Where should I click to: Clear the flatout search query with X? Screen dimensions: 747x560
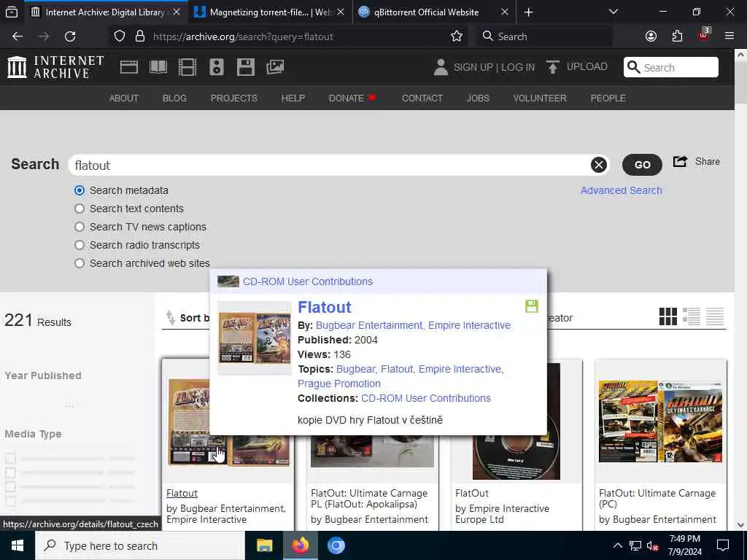(599, 165)
